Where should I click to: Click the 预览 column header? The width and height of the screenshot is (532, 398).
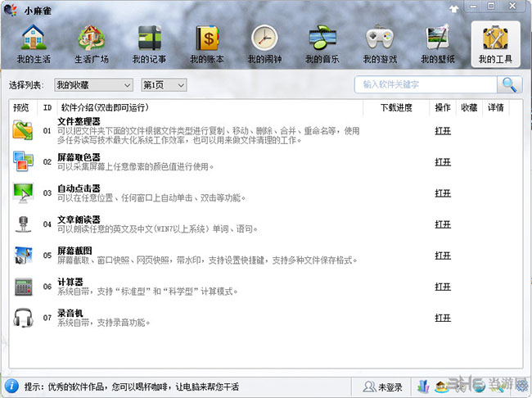coord(21,107)
